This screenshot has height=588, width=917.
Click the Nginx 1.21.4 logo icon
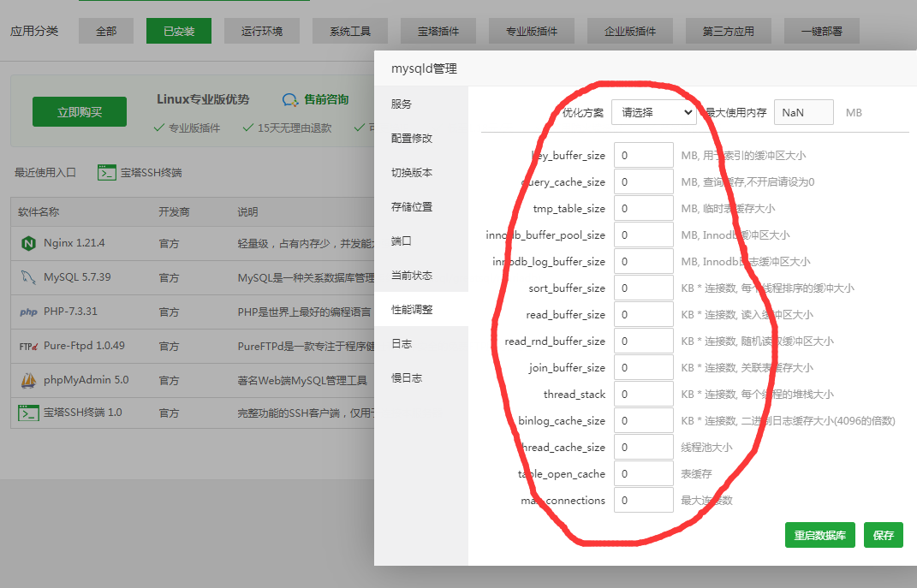coord(28,243)
